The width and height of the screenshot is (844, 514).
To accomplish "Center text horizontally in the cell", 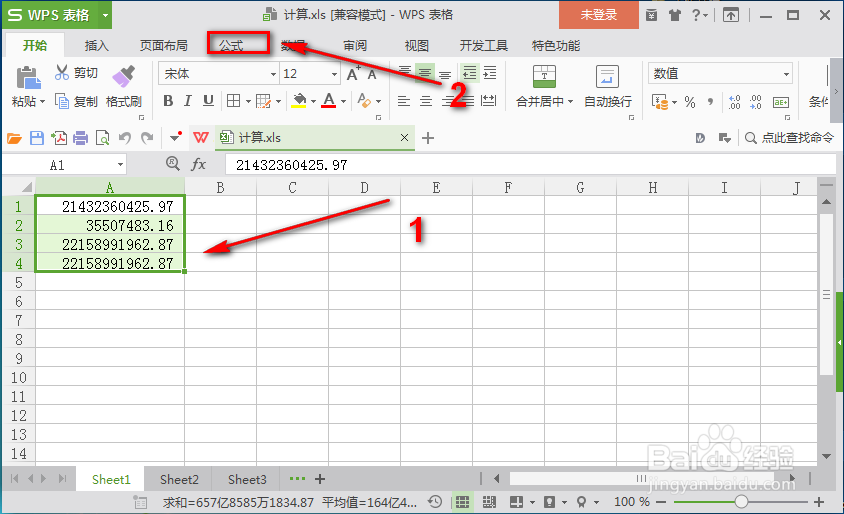I will [426, 101].
